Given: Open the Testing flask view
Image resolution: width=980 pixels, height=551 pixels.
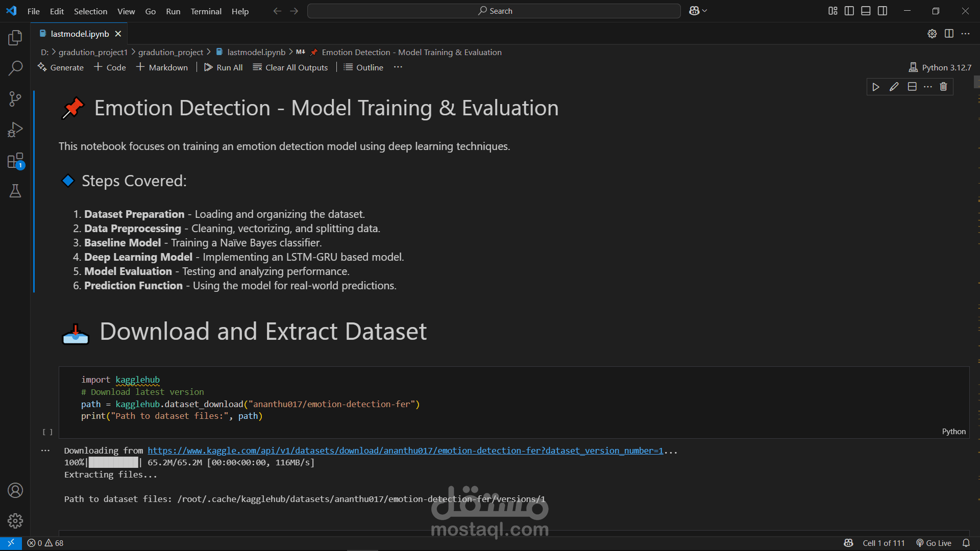Looking at the screenshot, I should pos(15,191).
